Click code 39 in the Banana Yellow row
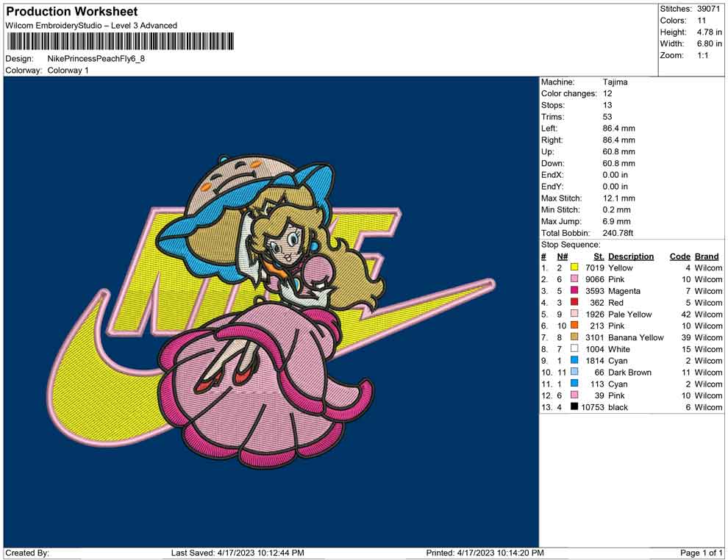728x560 pixels. [x=686, y=337]
